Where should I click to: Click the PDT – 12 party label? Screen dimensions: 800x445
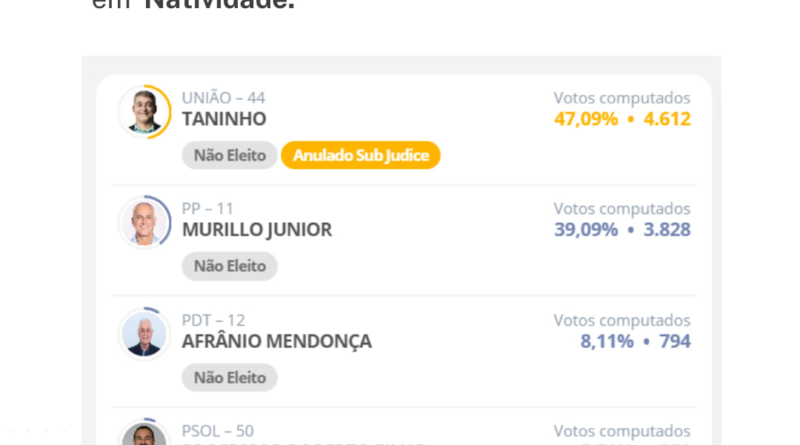tap(213, 320)
